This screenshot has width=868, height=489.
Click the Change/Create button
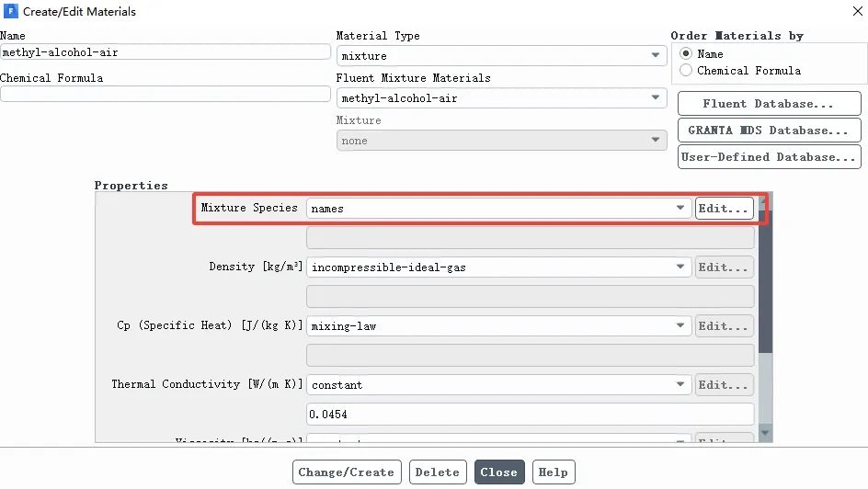click(347, 472)
